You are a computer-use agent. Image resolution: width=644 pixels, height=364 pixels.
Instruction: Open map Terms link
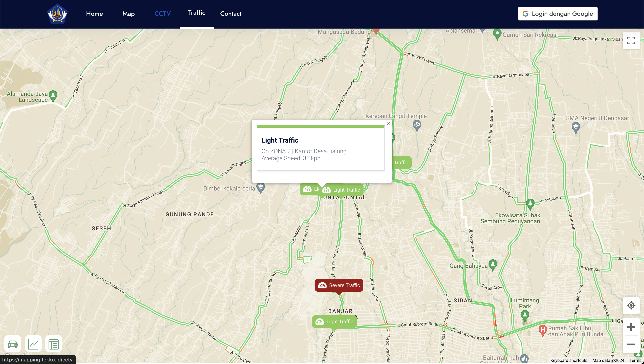(x=635, y=360)
